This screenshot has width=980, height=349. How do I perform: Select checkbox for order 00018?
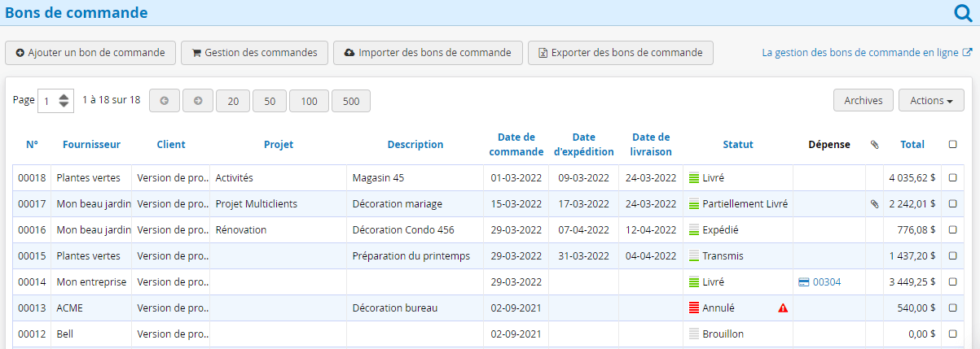click(x=953, y=178)
